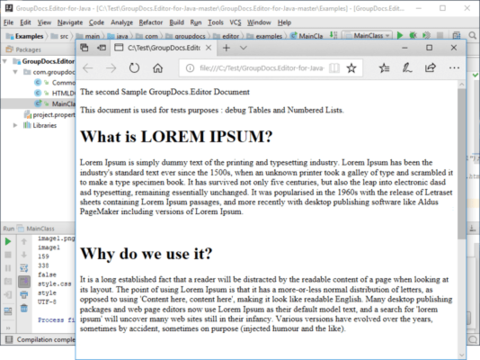The width and height of the screenshot is (480, 360).
Task: Share this page from Edge
Action: coord(430,68)
